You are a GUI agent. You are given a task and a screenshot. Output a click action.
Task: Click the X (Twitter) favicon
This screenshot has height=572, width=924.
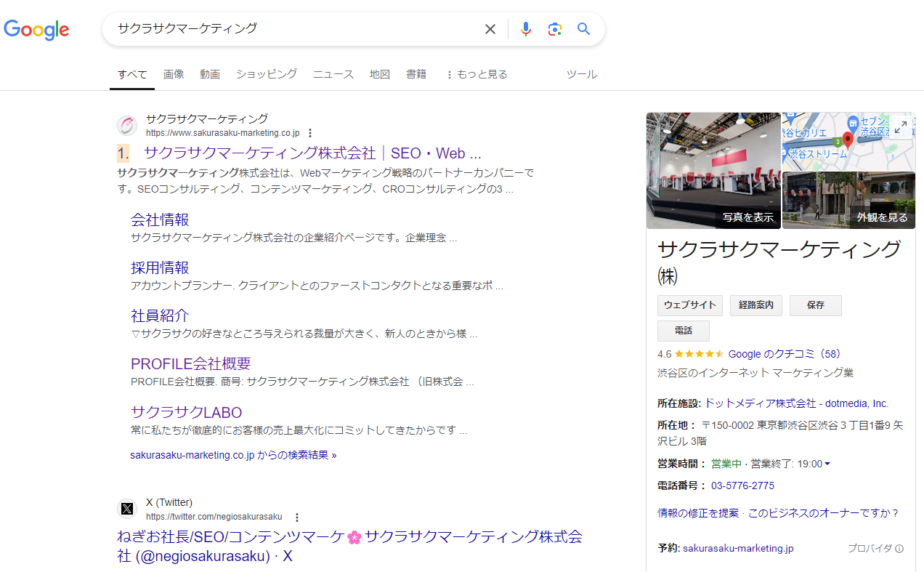pyautogui.click(x=127, y=509)
